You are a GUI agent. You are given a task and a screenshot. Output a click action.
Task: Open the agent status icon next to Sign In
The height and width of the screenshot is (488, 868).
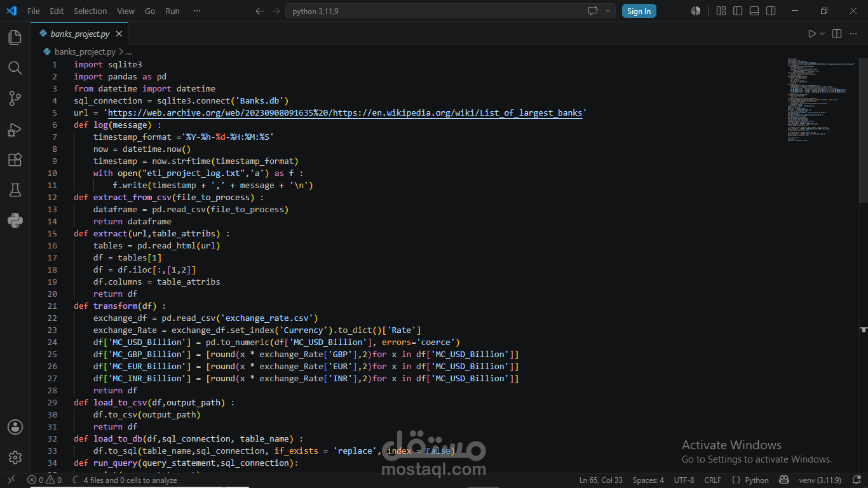coord(696,11)
